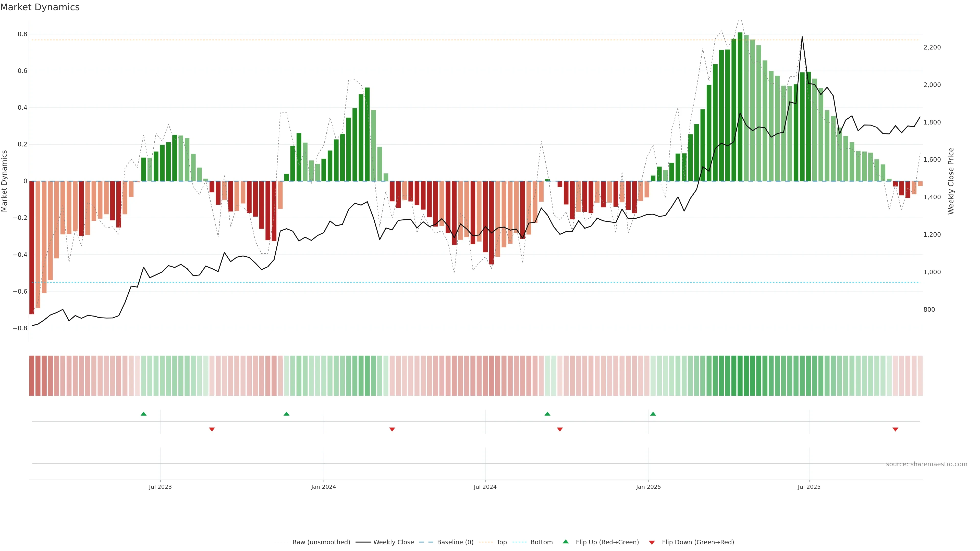The image size is (980, 551).
Task: Click the Weekly Close Price axis title
Action: 951,181
